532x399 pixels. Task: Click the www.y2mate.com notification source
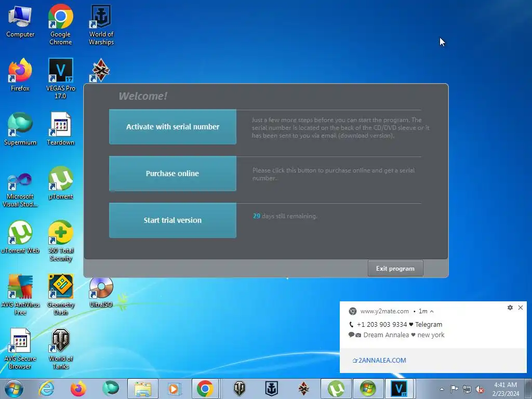pos(384,311)
